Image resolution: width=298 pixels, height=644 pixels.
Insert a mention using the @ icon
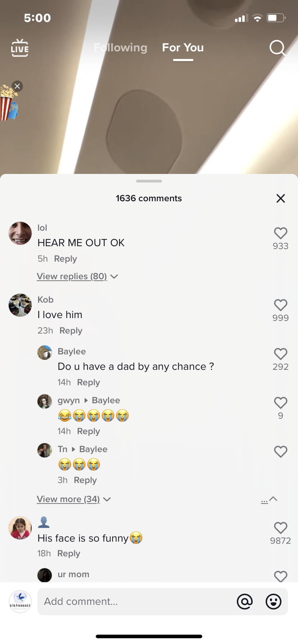[x=245, y=601]
